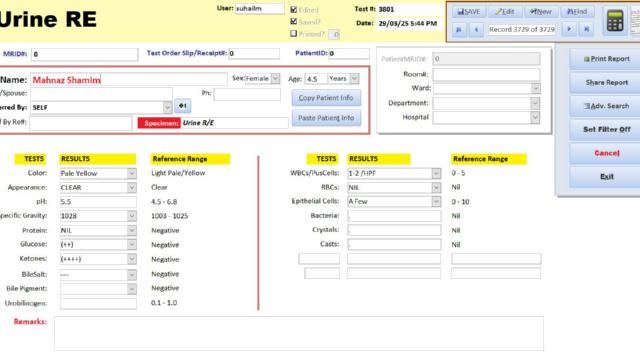Click Test Order Slip/Receipt# field

tap(254, 53)
